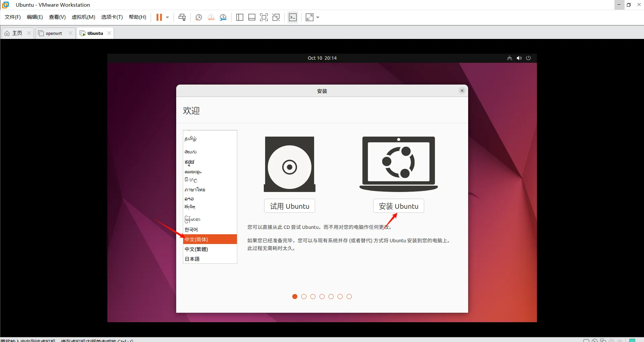Image resolution: width=644 pixels, height=342 pixels.
Task: Open the dropdown beside the fit-display icon
Action: point(318,18)
